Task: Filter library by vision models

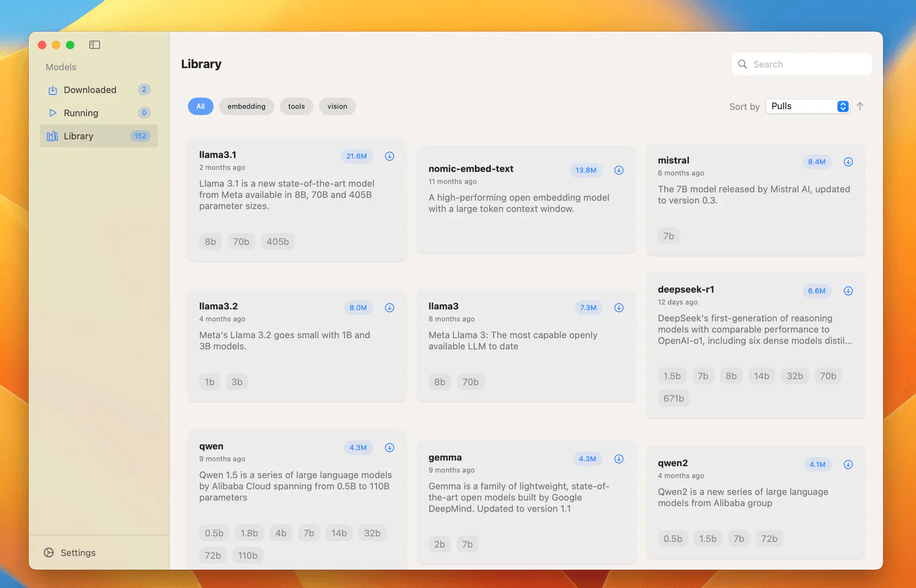Action: [x=337, y=106]
